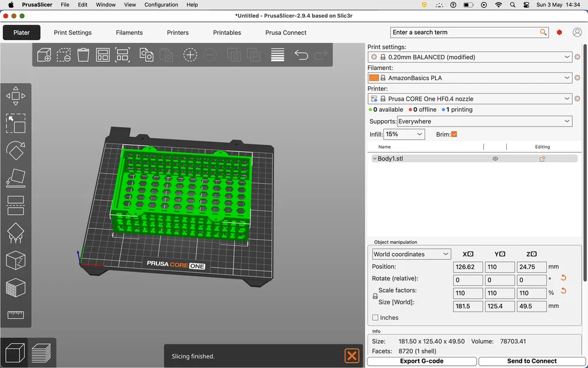Open the Print settings preset dropdown

[x=470, y=57]
